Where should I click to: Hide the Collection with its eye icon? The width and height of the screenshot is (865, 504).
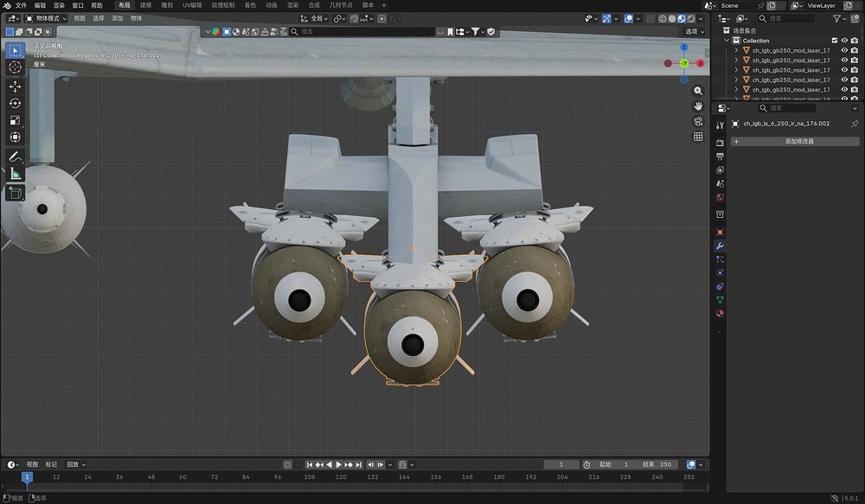[x=844, y=41]
